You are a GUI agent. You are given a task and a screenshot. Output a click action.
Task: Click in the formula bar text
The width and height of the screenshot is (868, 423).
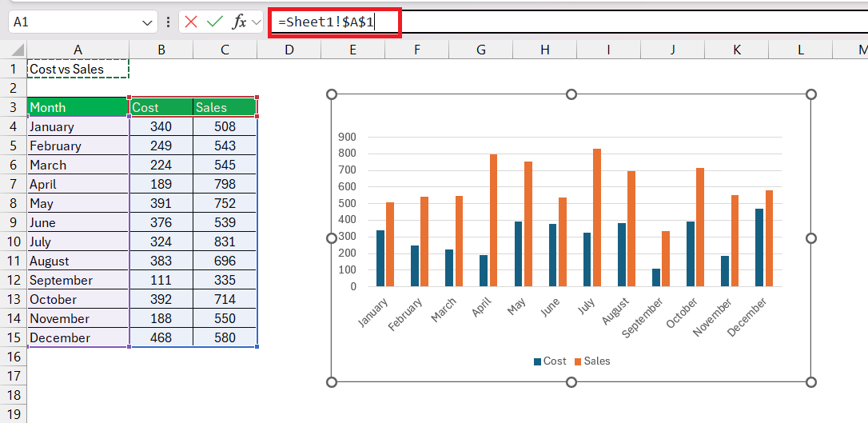[x=327, y=22]
